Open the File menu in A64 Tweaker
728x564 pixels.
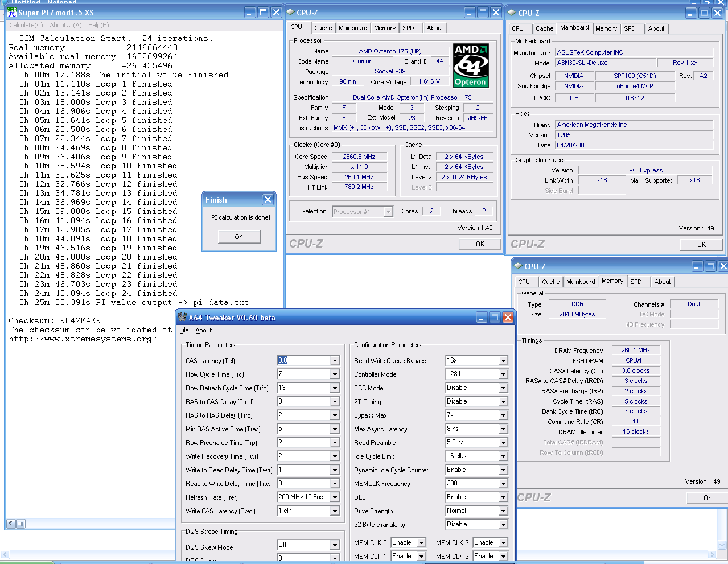click(x=184, y=330)
